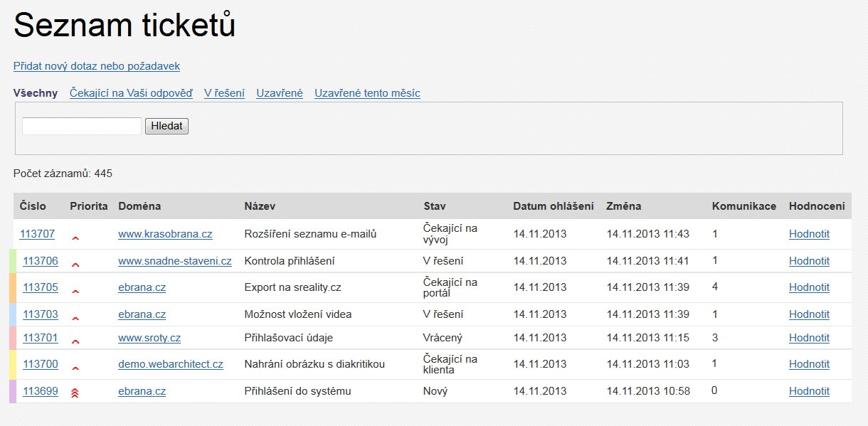
Task: Click the Datum ohlášení column header
Action: 553,206
